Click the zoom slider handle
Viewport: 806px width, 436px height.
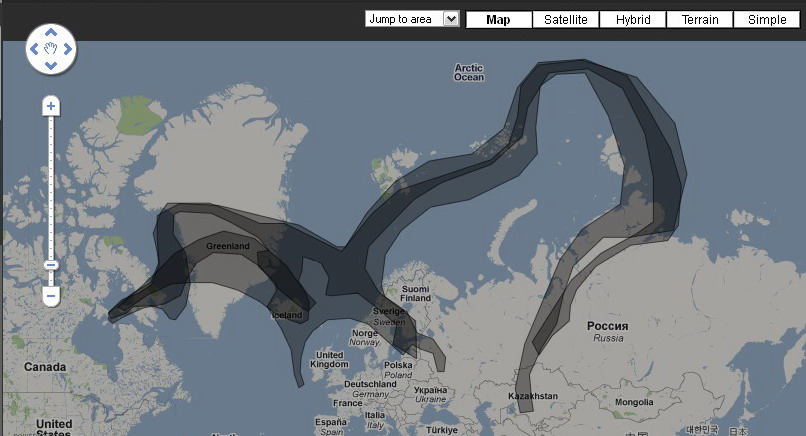point(50,265)
